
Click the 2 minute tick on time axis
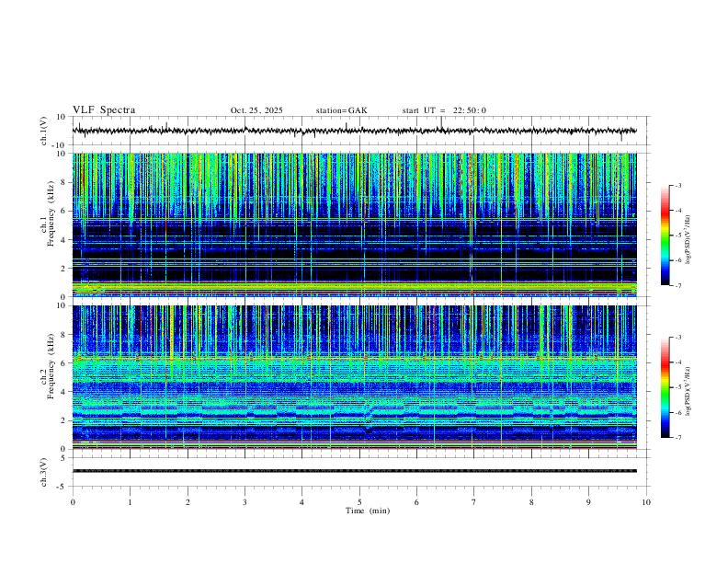pyautogui.click(x=188, y=502)
